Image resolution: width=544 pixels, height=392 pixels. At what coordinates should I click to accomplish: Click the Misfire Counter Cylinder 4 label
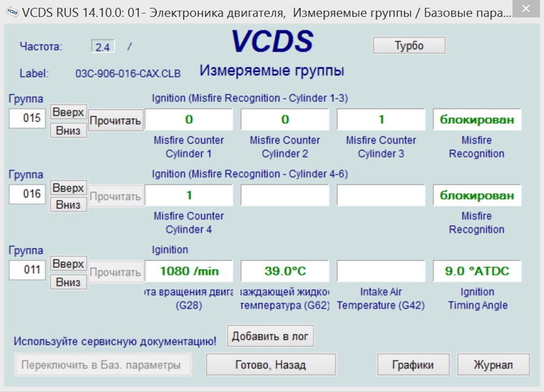(189, 223)
